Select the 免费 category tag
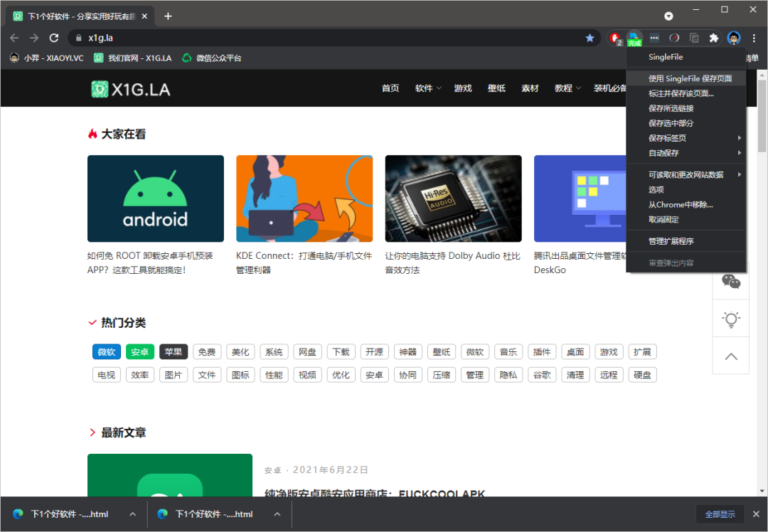Screen dimensions: 768x532 (207, 352)
